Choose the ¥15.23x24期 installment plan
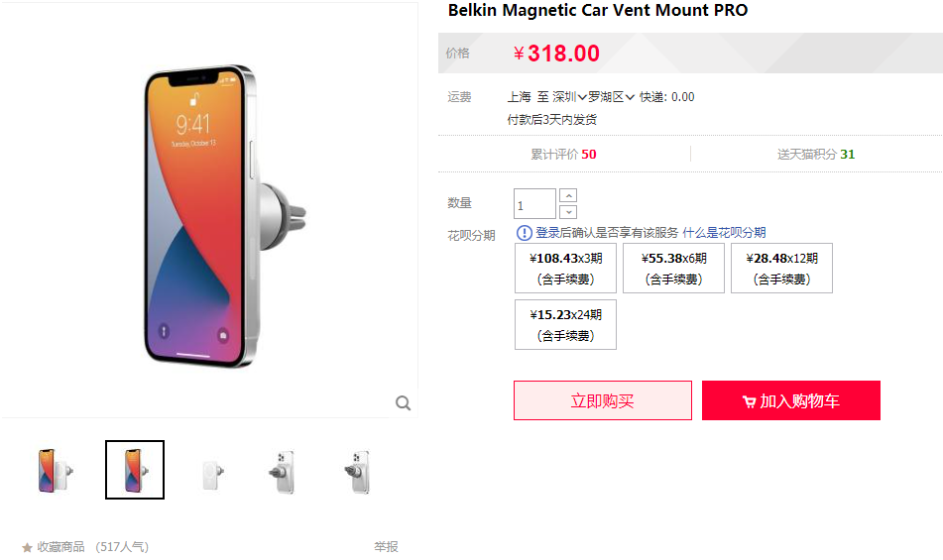 (565, 324)
